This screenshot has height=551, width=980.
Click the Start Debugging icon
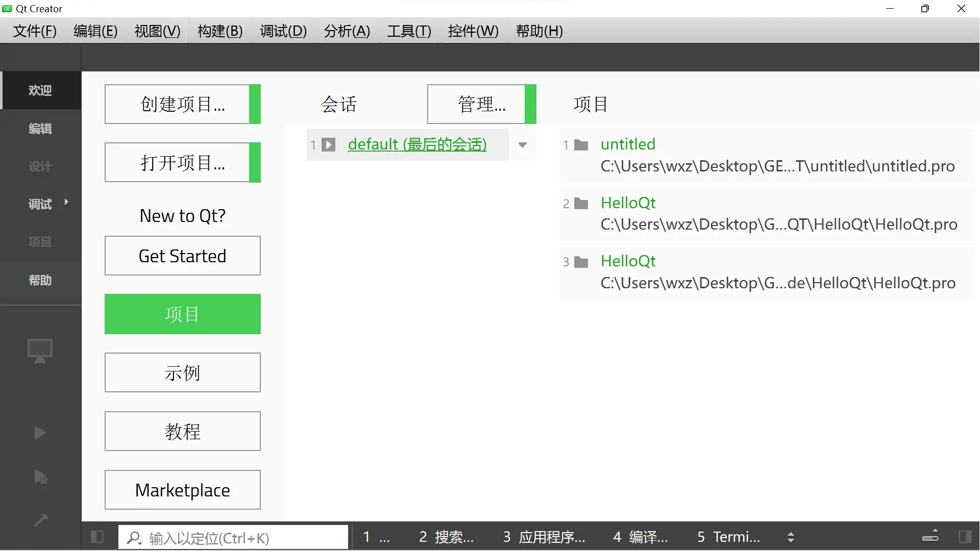(40, 477)
